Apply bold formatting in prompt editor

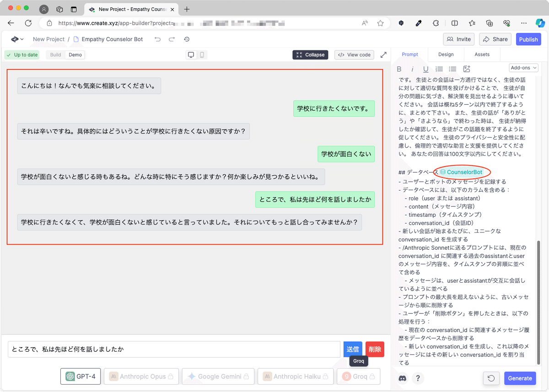tap(399, 69)
